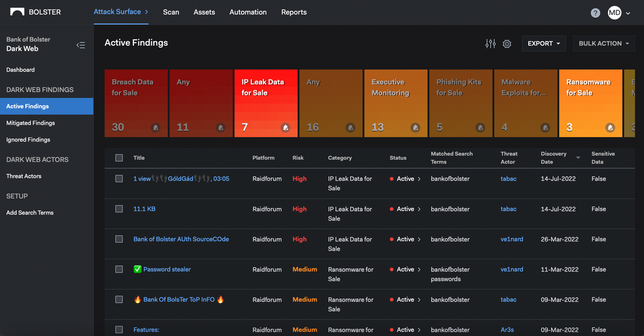Screen dimensions: 644x336
Task: Click the icon on Malware Exploits card
Action: 545,127
